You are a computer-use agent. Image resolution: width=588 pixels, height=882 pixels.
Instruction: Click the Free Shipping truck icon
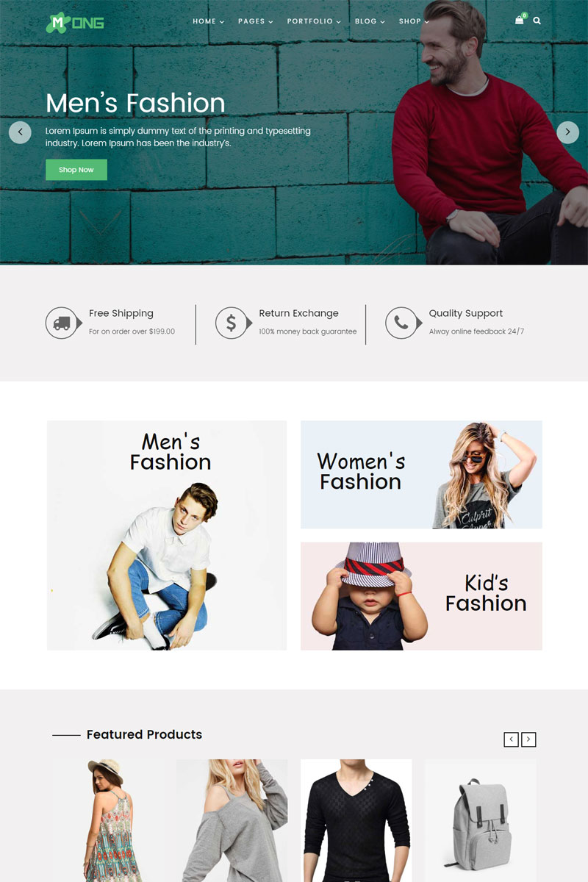(x=62, y=323)
